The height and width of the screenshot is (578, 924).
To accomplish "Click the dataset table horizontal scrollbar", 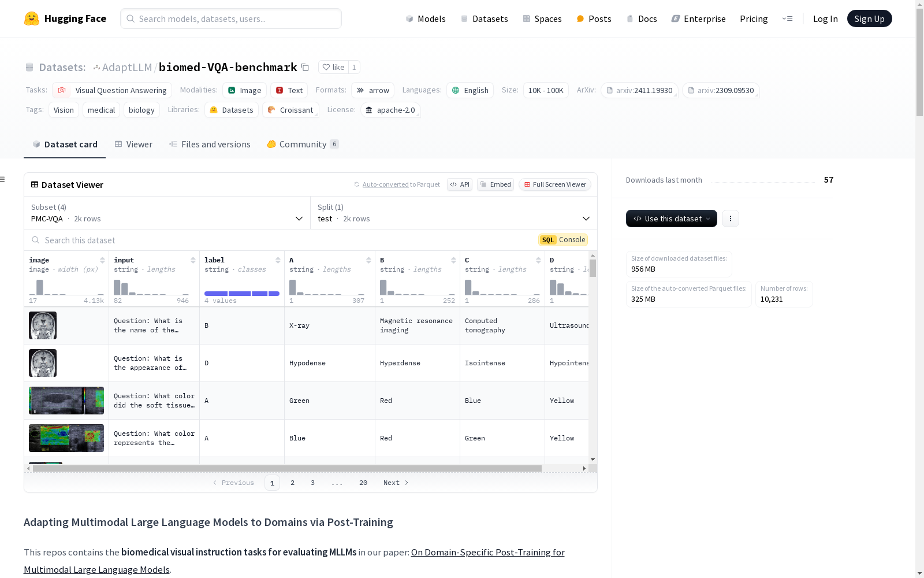I will tap(287, 468).
